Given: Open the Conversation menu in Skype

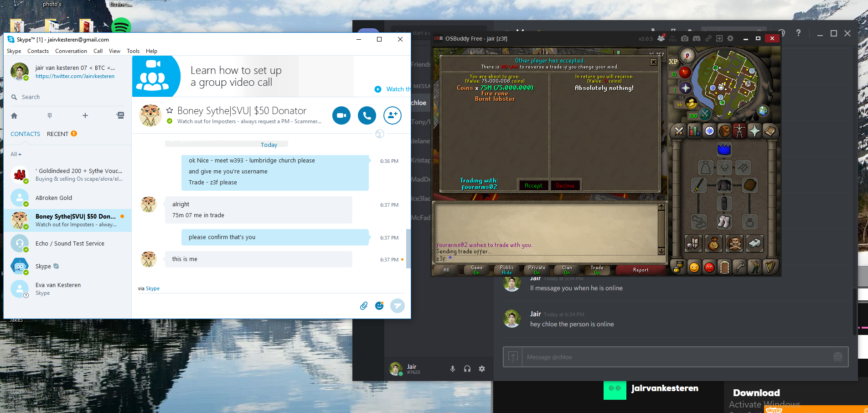Looking at the screenshot, I should click(x=71, y=51).
